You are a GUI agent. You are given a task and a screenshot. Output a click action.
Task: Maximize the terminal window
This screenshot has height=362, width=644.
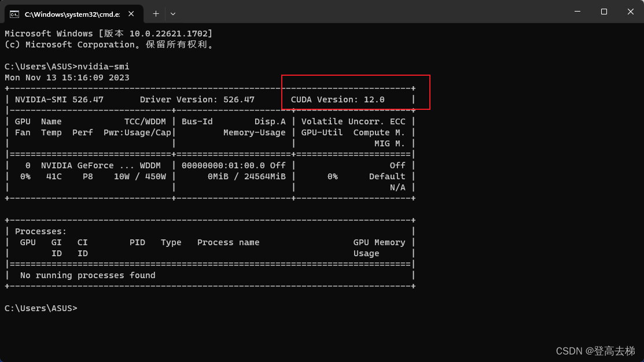(603, 12)
